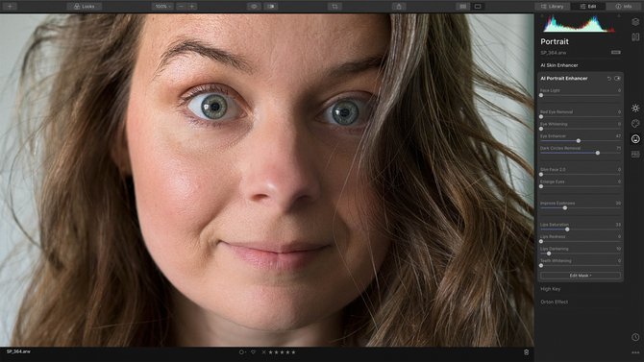The width and height of the screenshot is (644, 362).
Task: Click the portrait photo on the canvas
Action: coord(267,181)
